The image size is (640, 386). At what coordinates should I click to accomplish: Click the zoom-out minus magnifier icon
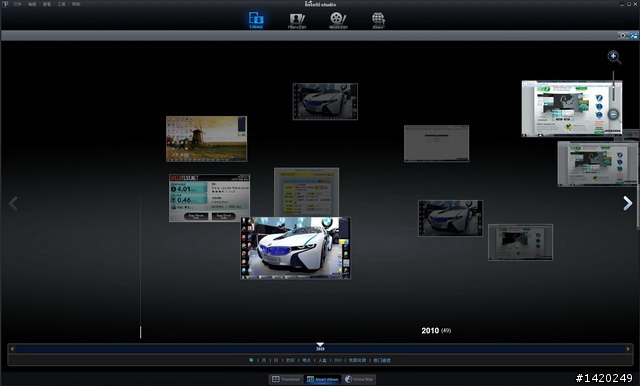613,115
